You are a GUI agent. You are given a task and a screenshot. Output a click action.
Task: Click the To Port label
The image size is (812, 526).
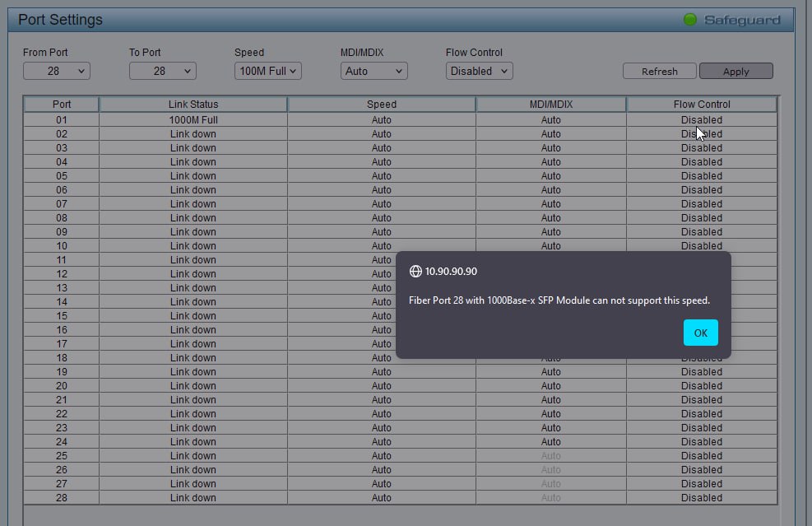click(145, 53)
